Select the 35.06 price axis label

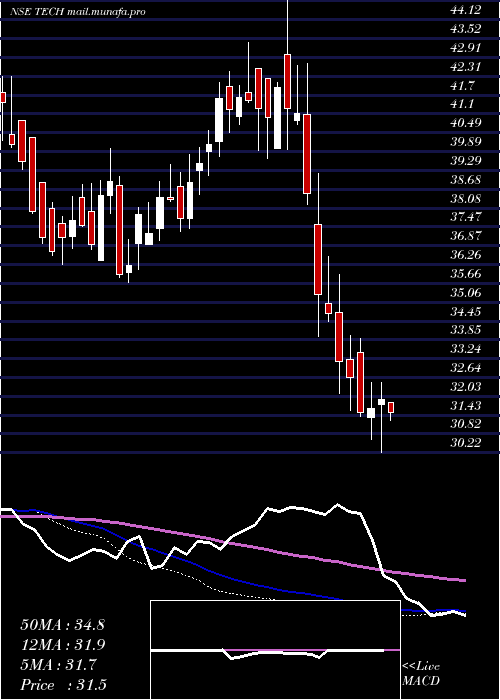pos(466,293)
